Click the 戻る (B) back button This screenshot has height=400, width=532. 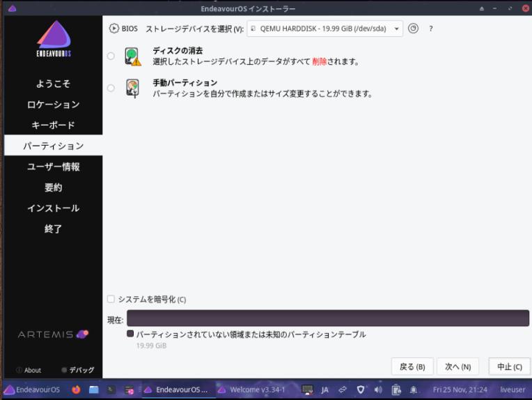pyautogui.click(x=412, y=367)
